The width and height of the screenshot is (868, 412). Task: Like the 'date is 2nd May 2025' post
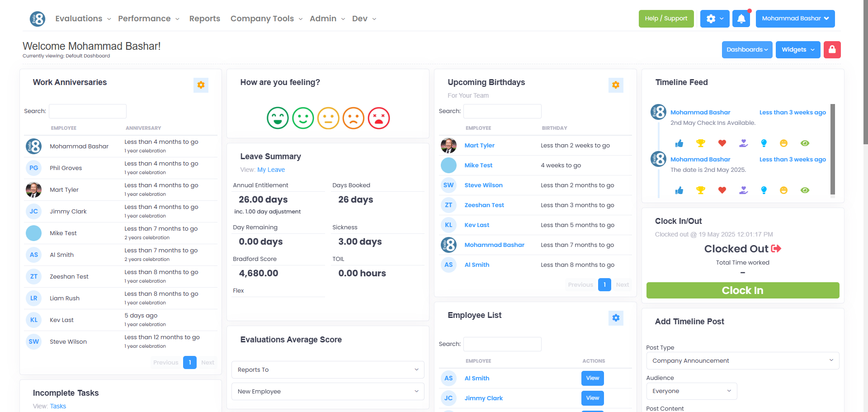(x=679, y=190)
